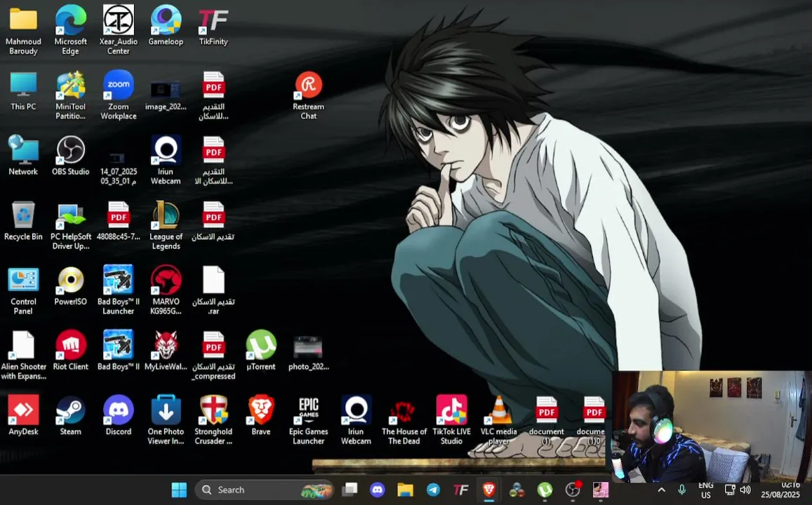This screenshot has width=812, height=505.
Task: Select the OBS Studio desktop shortcut
Action: coord(70,155)
